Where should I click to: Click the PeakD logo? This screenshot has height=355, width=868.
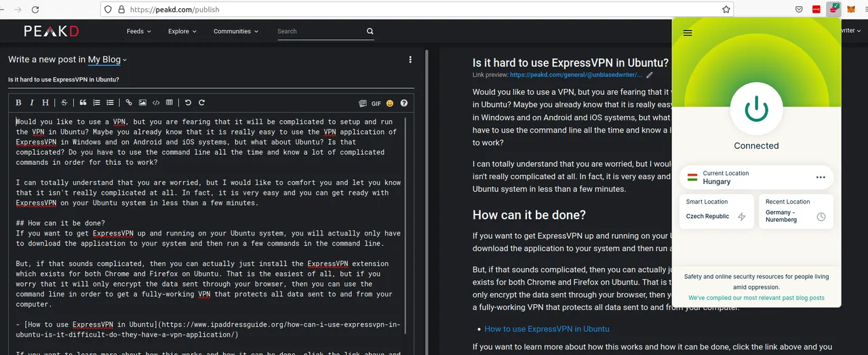tap(52, 31)
